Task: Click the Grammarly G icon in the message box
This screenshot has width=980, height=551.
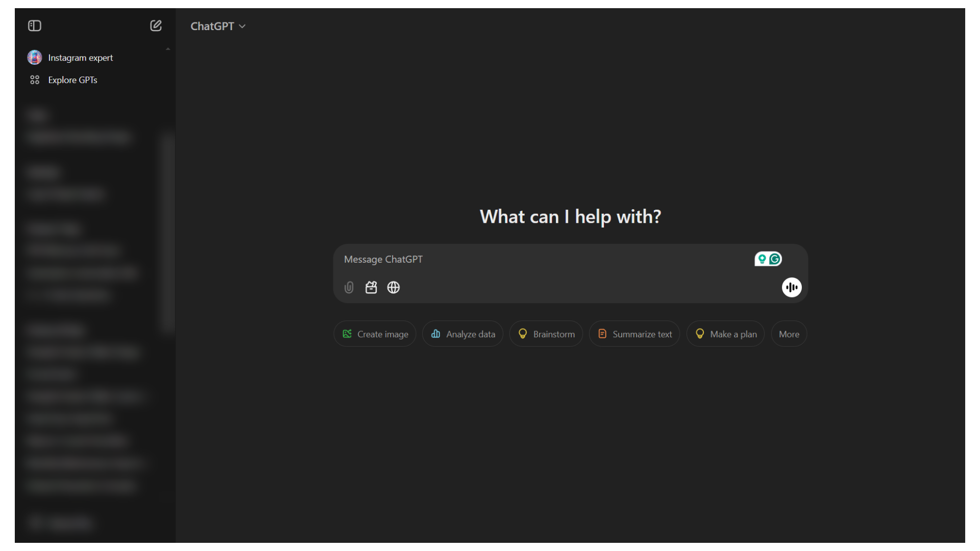Action: pyautogui.click(x=775, y=259)
